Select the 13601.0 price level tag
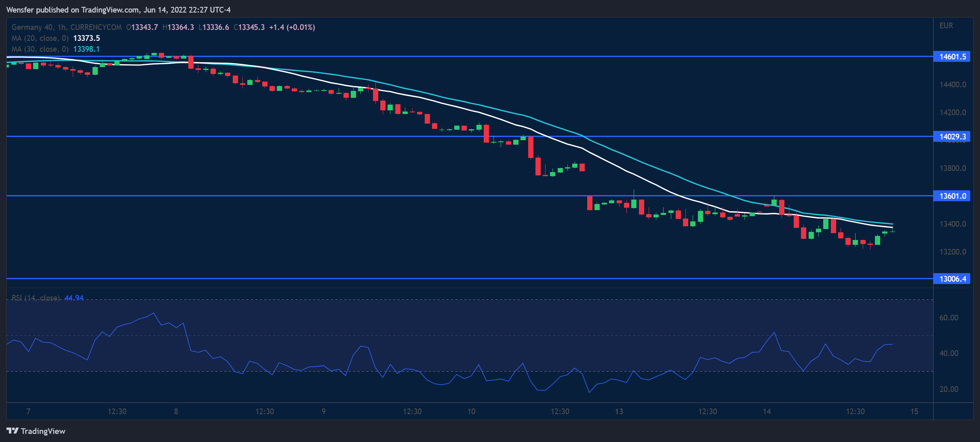 [x=952, y=196]
